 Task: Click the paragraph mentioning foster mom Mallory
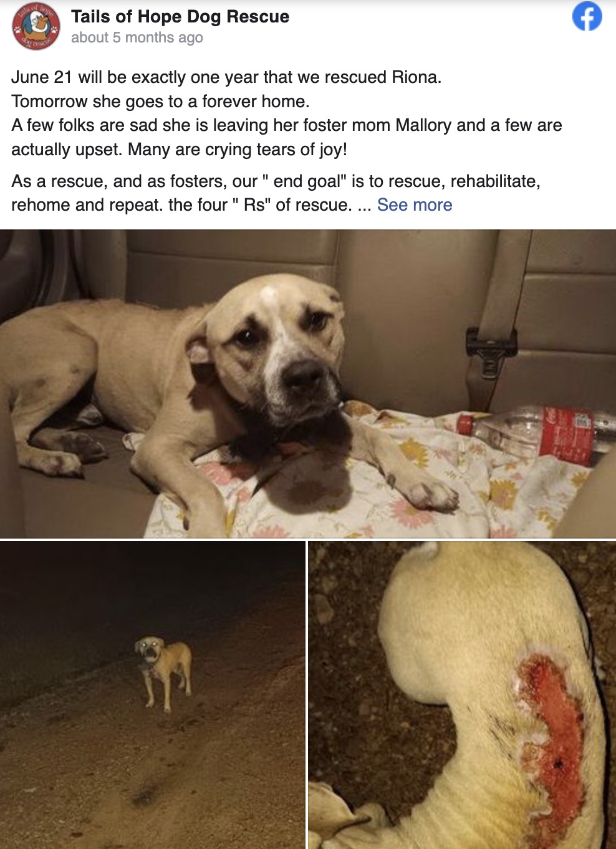coord(287,137)
